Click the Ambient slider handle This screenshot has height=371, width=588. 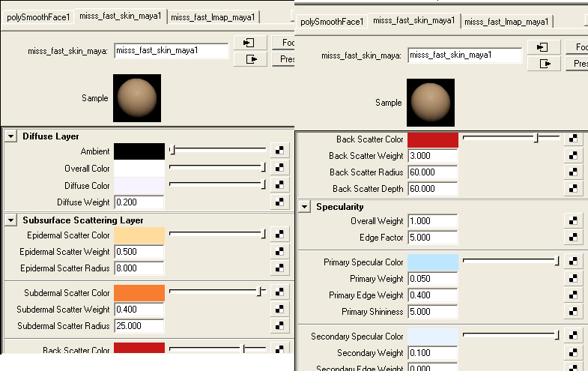tap(172, 151)
